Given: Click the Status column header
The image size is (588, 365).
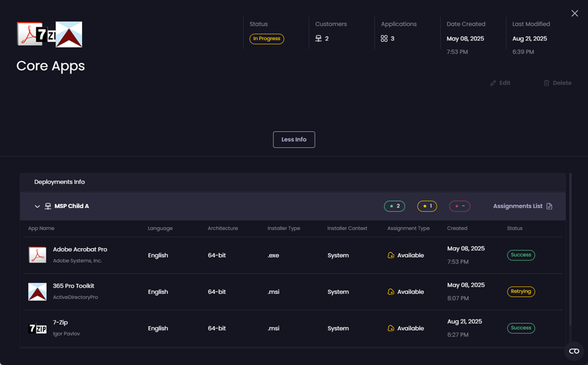Looking at the screenshot, I should pyautogui.click(x=514, y=229).
